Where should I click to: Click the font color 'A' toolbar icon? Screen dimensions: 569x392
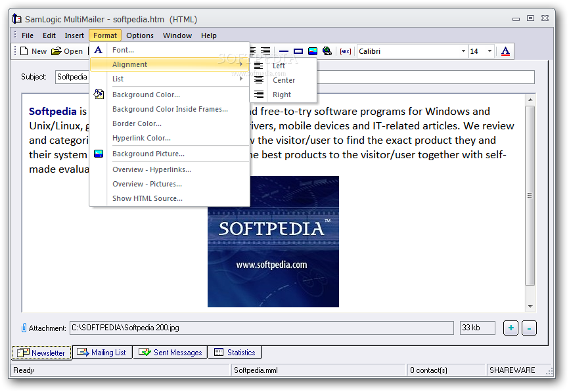tap(505, 51)
